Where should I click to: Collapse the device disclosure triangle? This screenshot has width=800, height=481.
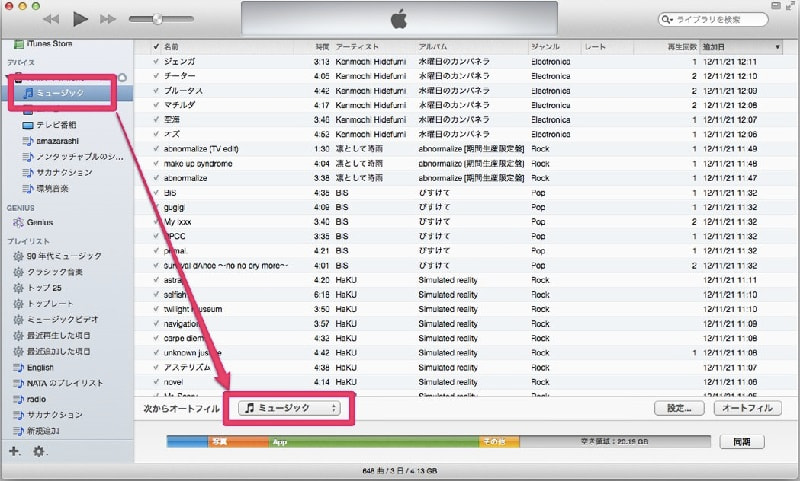(9, 78)
